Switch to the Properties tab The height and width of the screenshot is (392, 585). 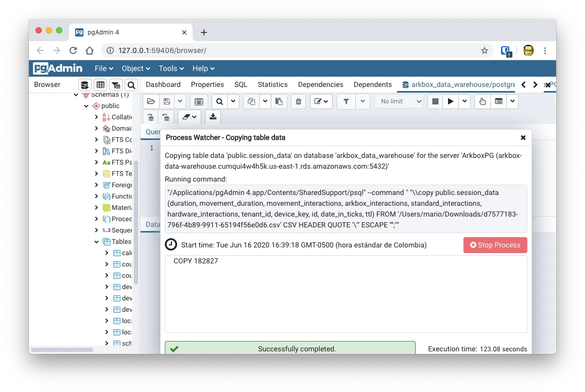point(208,84)
